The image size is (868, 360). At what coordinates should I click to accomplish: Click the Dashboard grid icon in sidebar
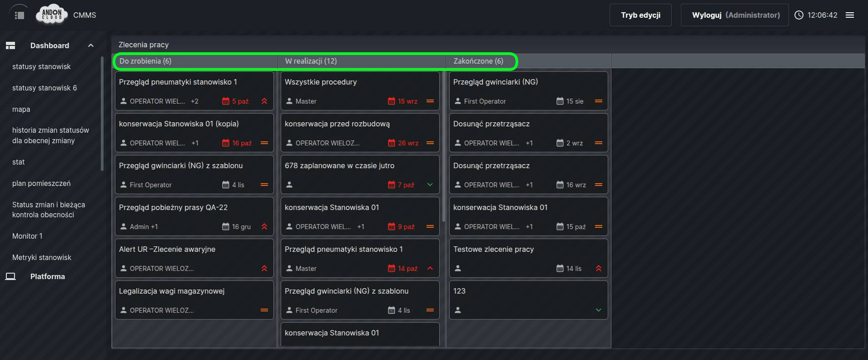10,45
